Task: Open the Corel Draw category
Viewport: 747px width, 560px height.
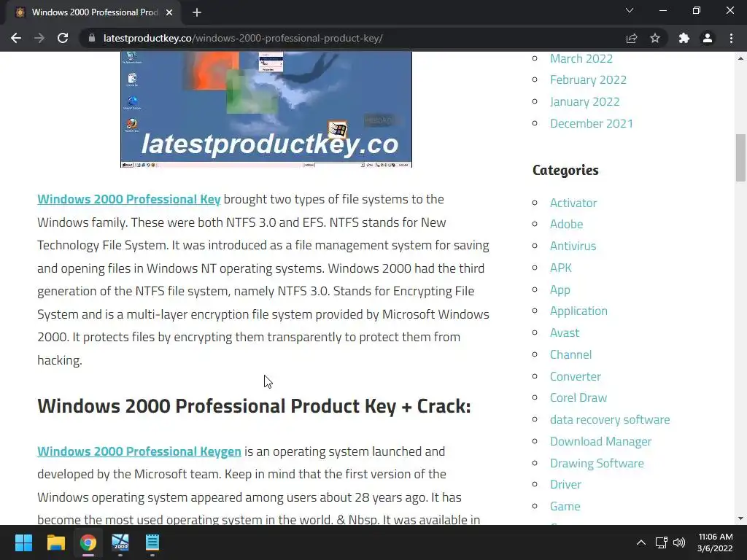Action: point(578,397)
